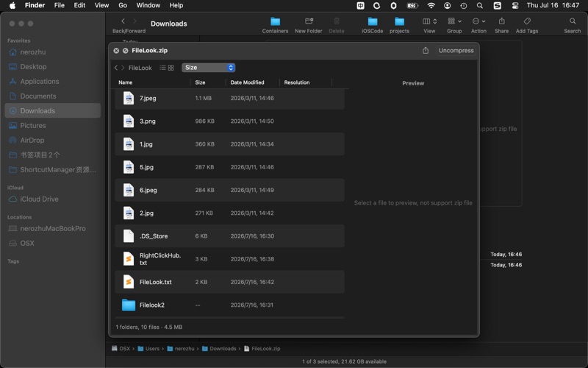This screenshot has height=368, width=588.
Task: Open the Window menu
Action: [x=148, y=5]
